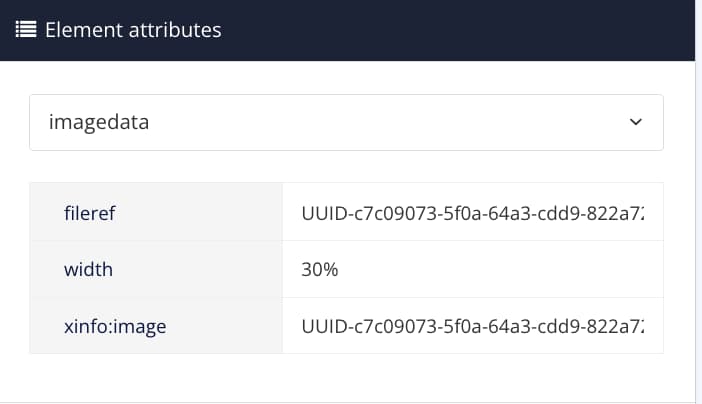702x404 pixels.
Task: Edit the width value showing 30%
Action: tap(320, 269)
